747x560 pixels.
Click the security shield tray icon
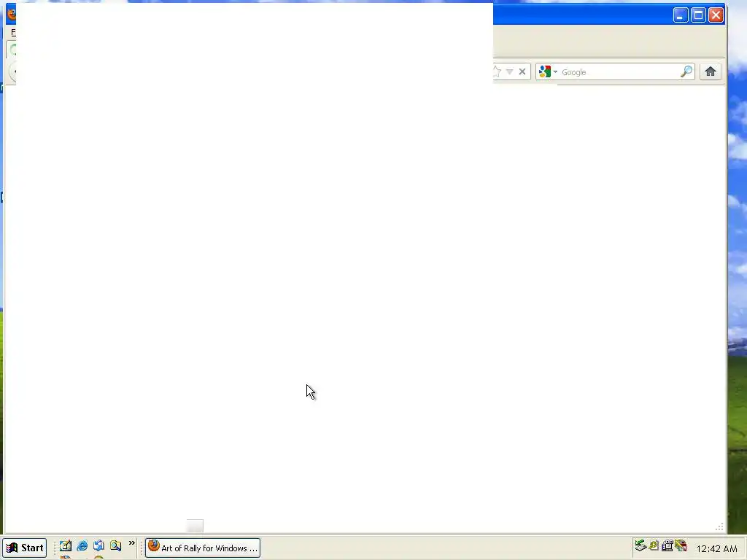point(681,545)
